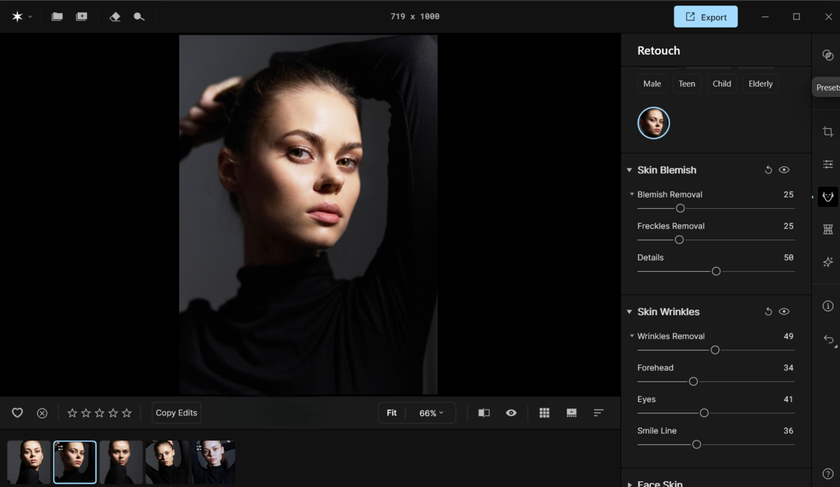Select the fifth filmstrip thumbnail

click(214, 462)
